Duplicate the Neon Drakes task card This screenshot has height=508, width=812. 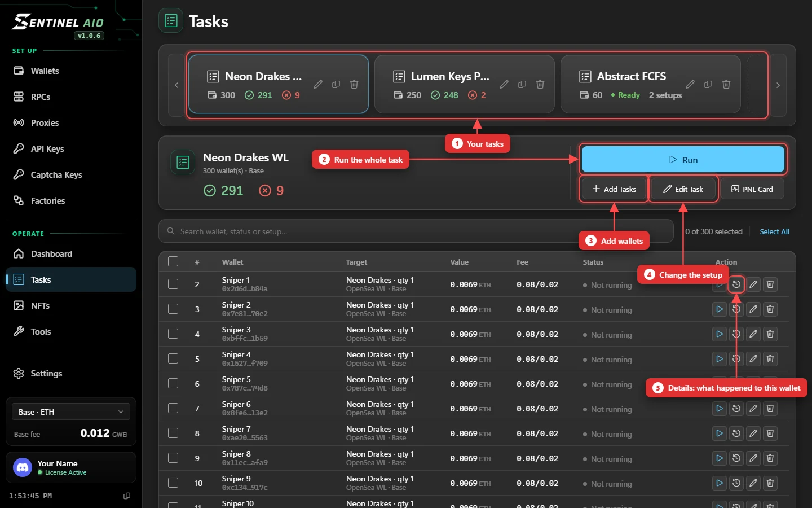point(336,84)
